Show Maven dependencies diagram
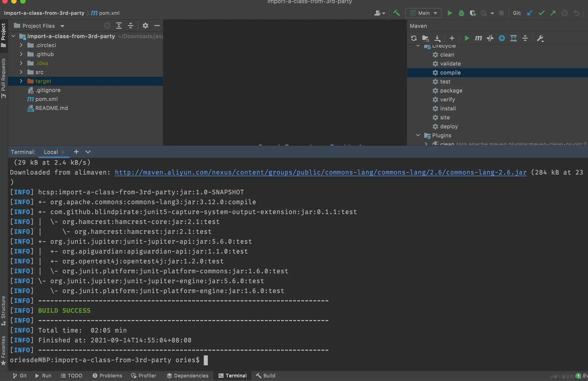Screen dimensions: 588x381 513,38
